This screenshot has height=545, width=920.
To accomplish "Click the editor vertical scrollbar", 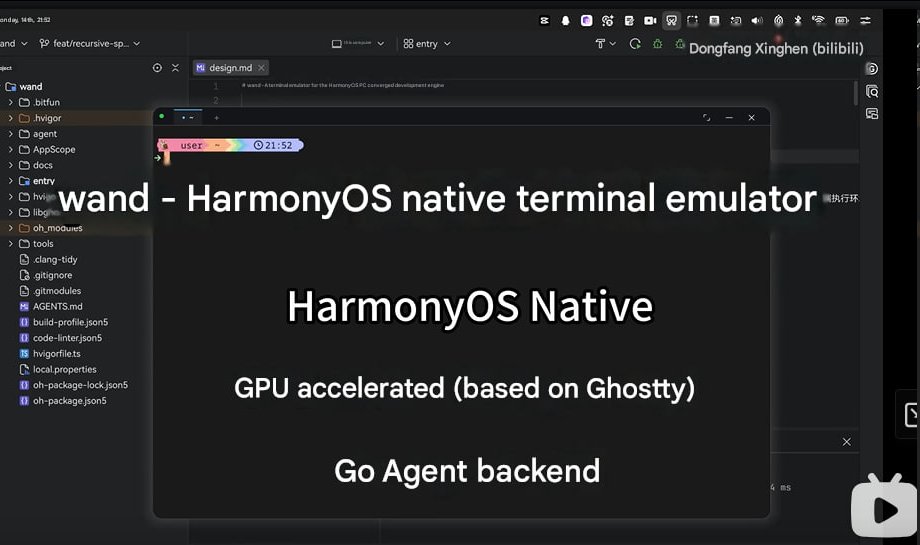I will 856,93.
